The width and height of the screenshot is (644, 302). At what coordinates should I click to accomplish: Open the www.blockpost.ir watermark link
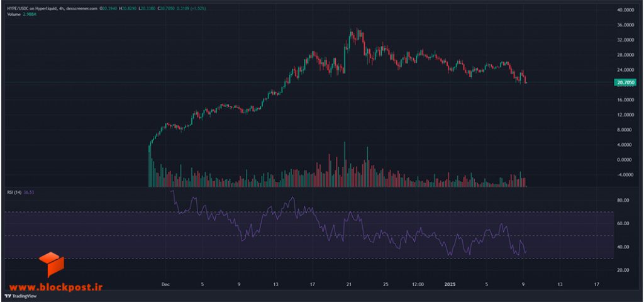coord(55,286)
